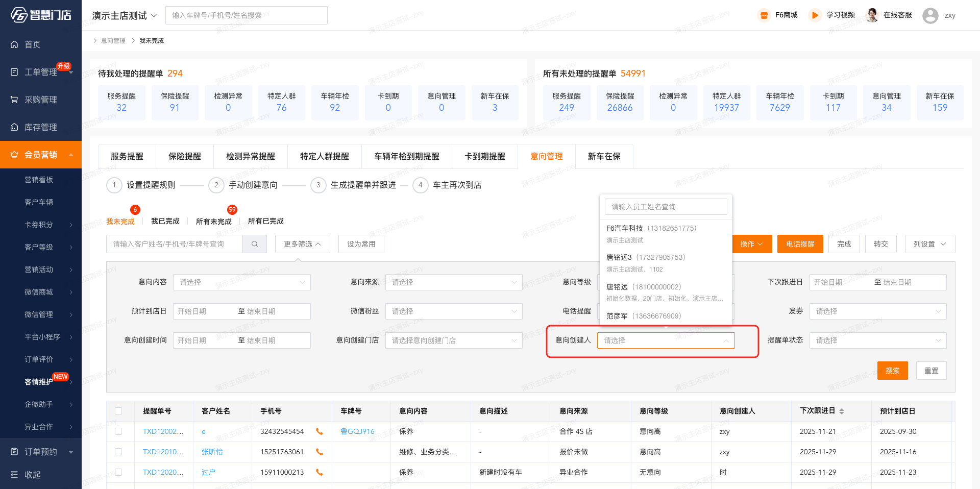Image resolution: width=980 pixels, height=489 pixels.
Task: Open the 意向创建人 dropdown
Action: 666,340
